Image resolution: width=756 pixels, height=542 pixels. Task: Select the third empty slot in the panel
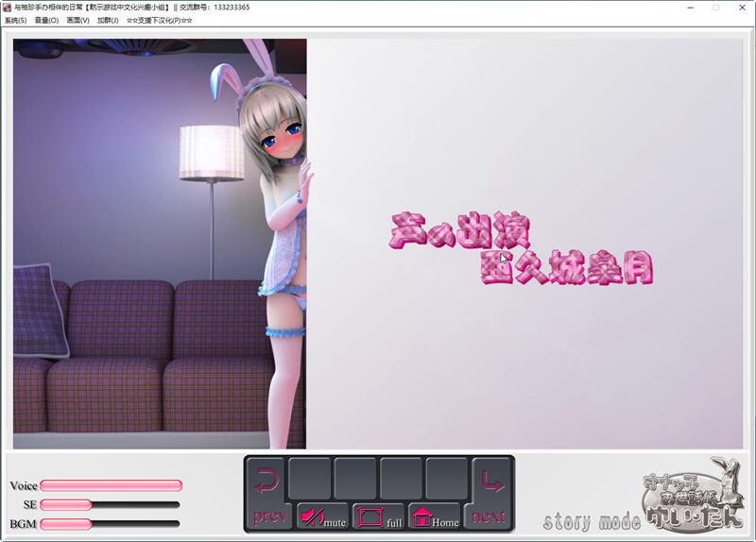402,479
